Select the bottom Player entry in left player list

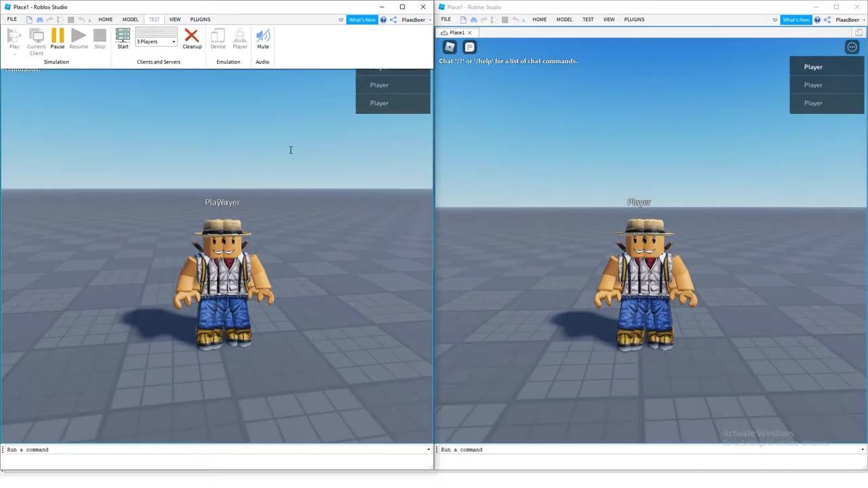[393, 103]
